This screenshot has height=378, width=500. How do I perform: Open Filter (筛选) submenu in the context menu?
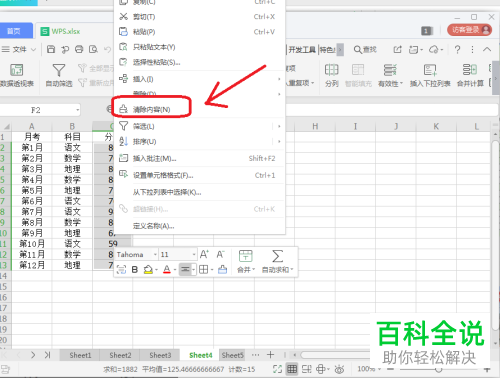click(x=200, y=126)
